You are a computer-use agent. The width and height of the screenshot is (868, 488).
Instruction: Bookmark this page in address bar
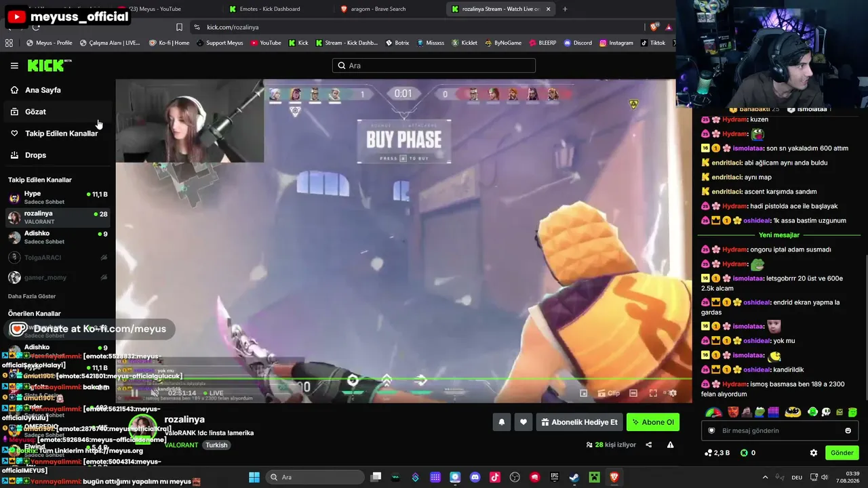pos(179,27)
